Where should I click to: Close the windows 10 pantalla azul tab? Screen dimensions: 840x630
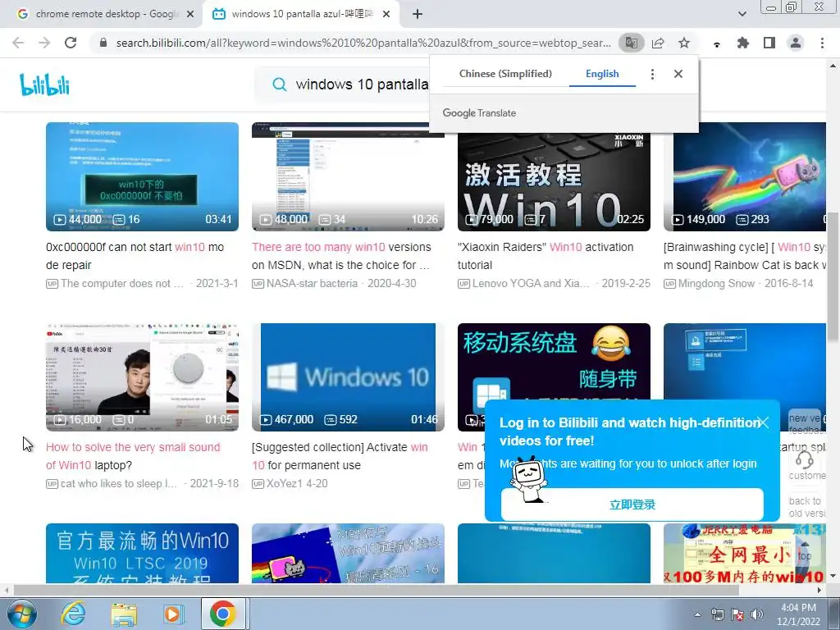click(386, 15)
